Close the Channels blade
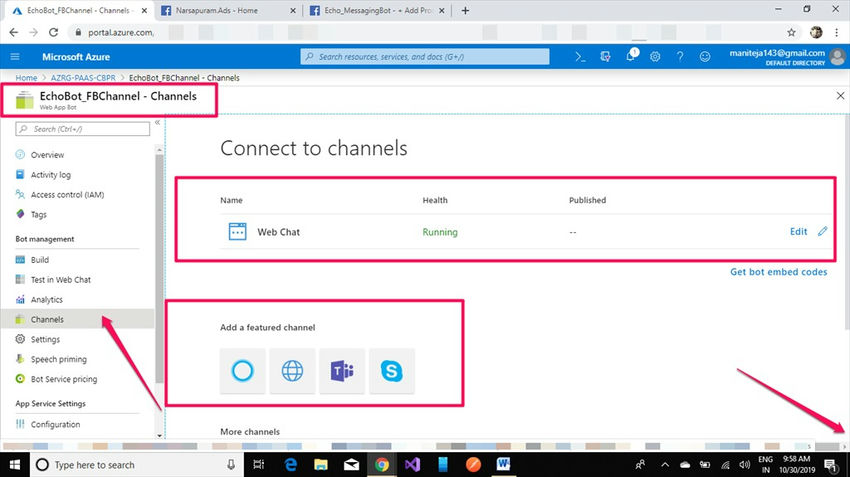 840,96
